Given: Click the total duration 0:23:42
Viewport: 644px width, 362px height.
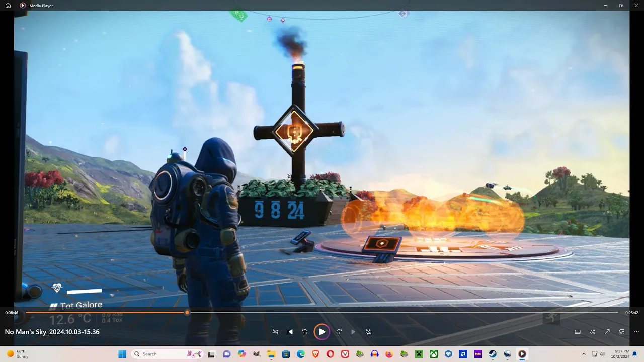Looking at the screenshot, I should click(x=632, y=313).
